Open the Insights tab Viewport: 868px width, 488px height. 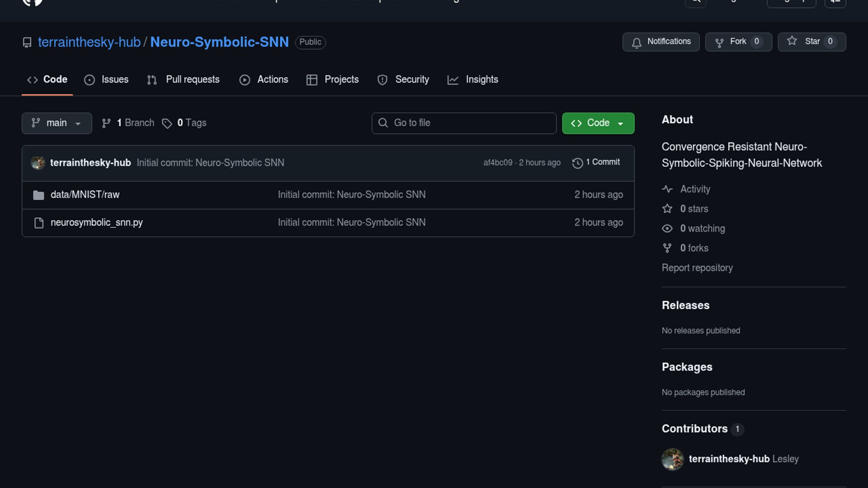[x=473, y=80]
